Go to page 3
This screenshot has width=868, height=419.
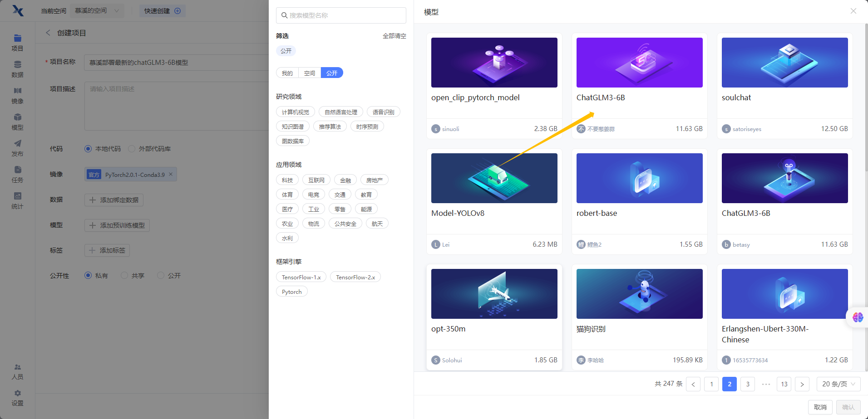748,384
